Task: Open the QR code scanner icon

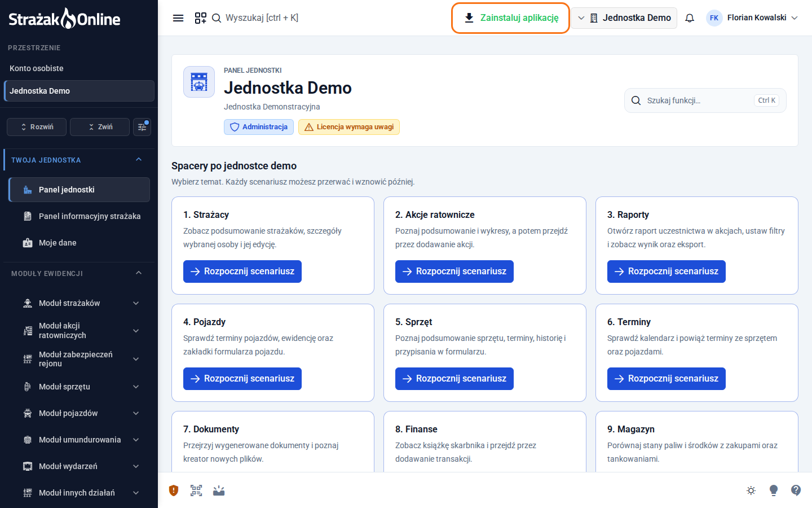Action: [196, 491]
